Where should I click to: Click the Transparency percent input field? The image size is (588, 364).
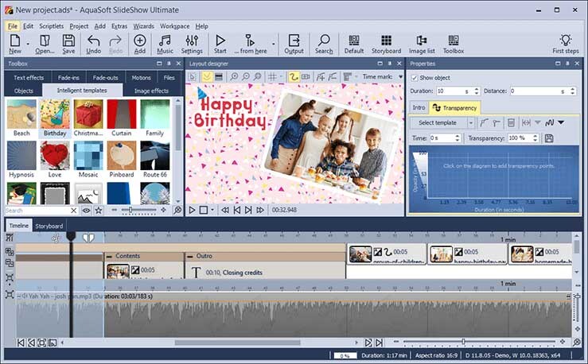coord(520,138)
